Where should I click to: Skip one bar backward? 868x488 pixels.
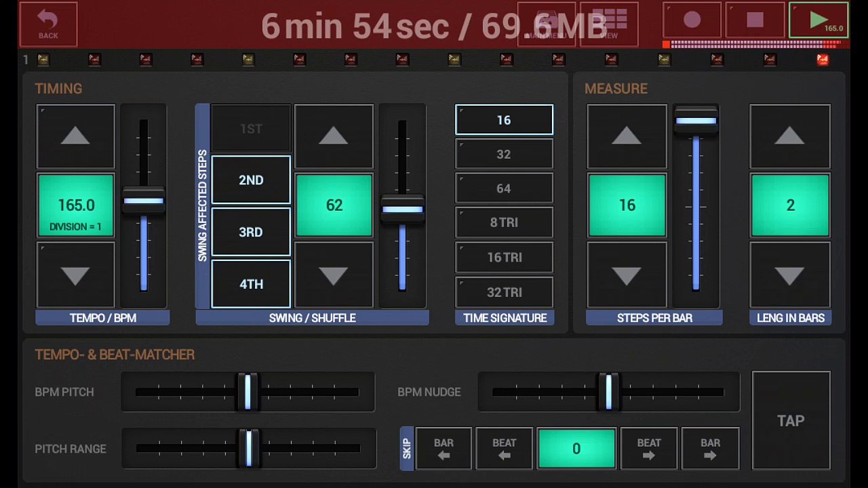(x=443, y=449)
